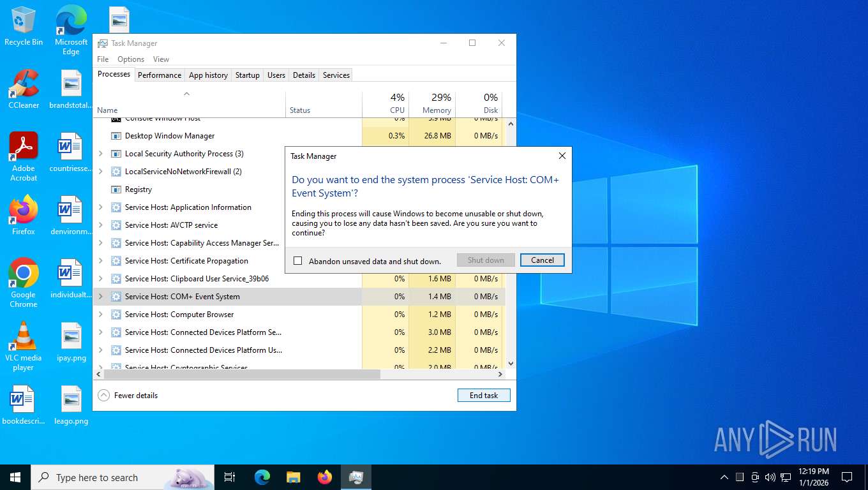
Task: Select denvironm Word document on desktop
Action: pyautogui.click(x=71, y=216)
